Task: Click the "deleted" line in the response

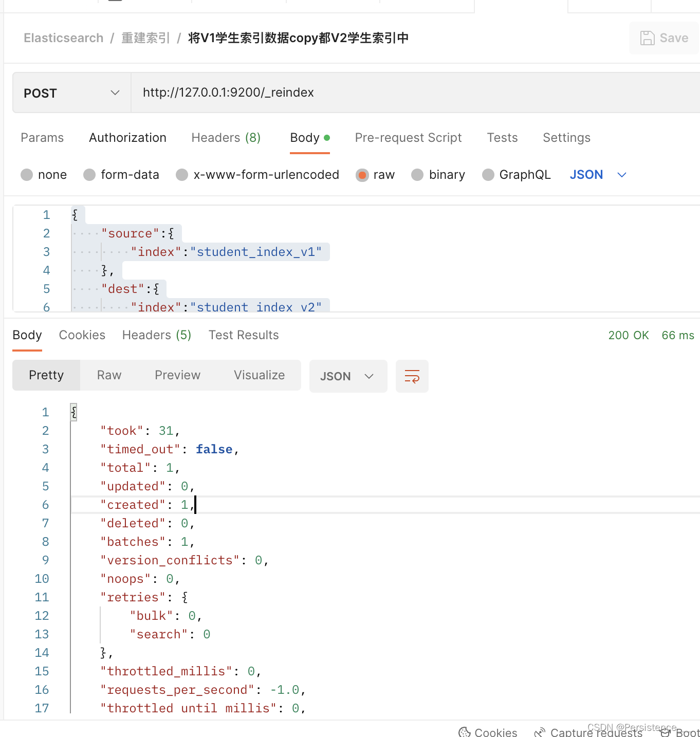Action: pyautogui.click(x=147, y=523)
